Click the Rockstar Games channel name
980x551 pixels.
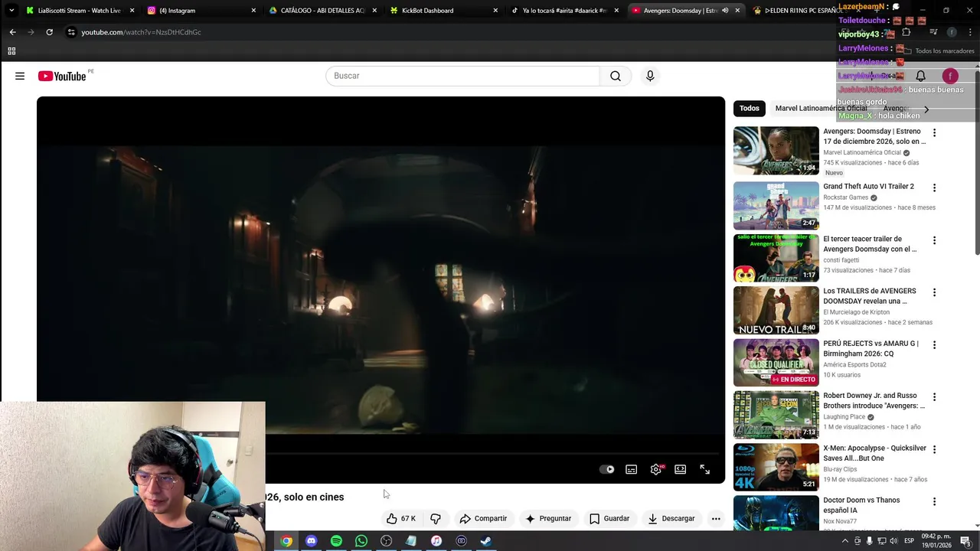coord(845,197)
